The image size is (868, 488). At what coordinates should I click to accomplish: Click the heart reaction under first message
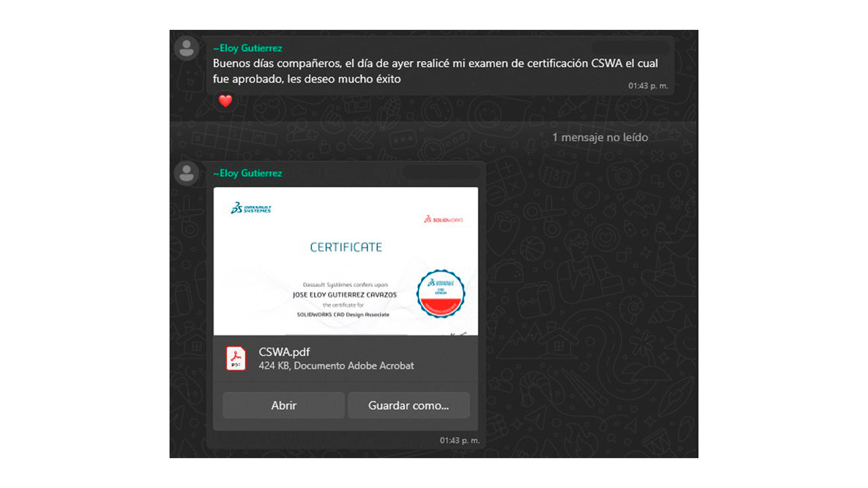coord(225,101)
